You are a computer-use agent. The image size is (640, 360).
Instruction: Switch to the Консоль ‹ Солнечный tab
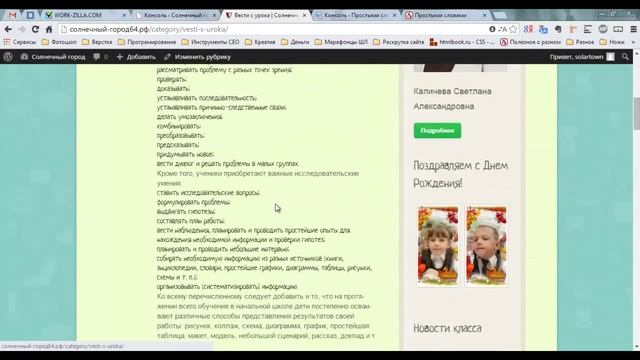(176, 15)
